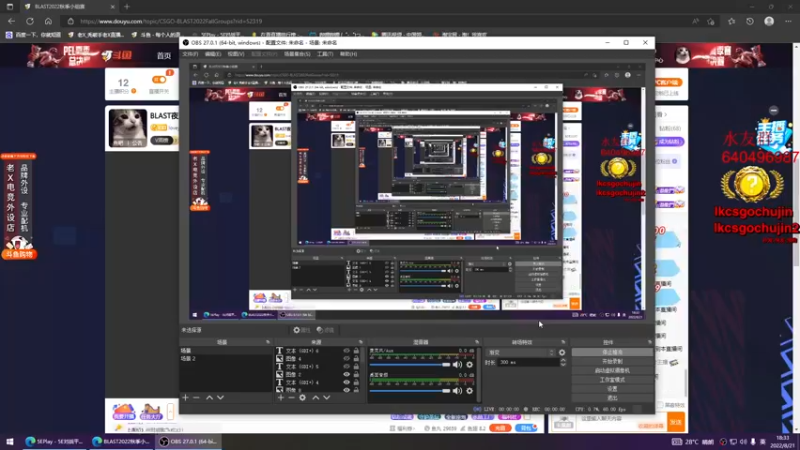Lock the 图像 4 source

click(x=356, y=359)
